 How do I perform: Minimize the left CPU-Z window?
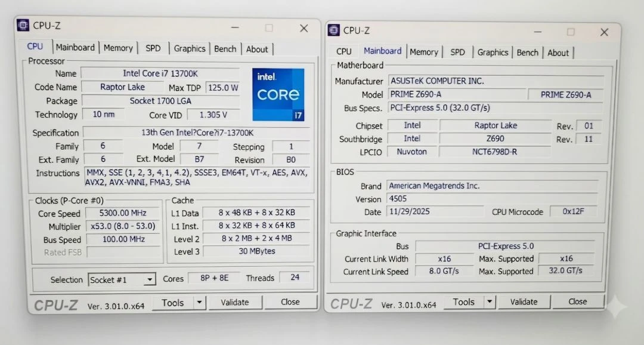point(235,27)
